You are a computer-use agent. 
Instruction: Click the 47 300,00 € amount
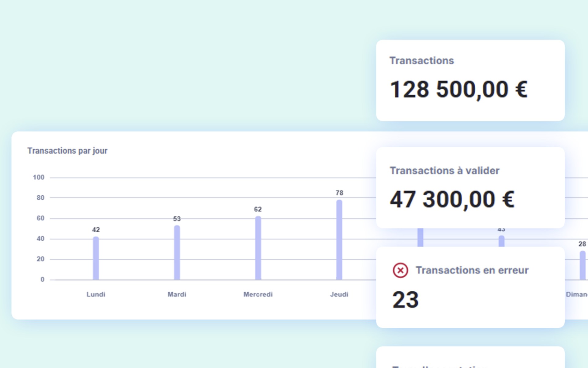[452, 199]
